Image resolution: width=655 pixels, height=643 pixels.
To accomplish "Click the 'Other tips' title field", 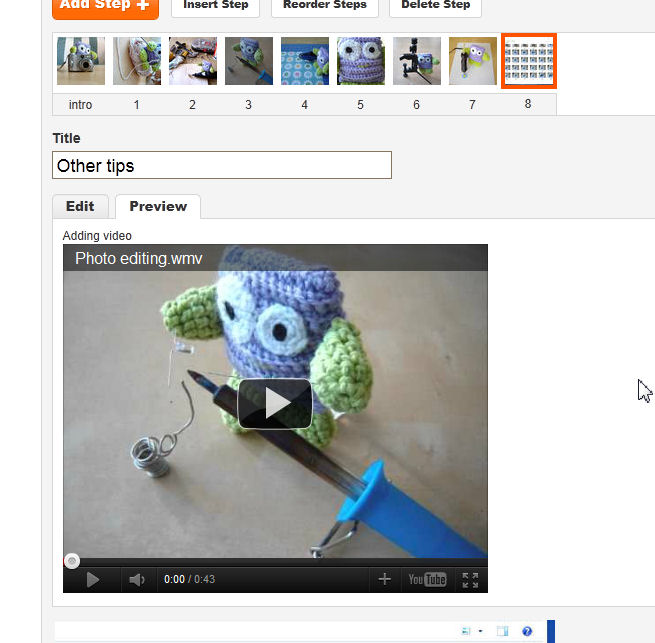I will [222, 165].
